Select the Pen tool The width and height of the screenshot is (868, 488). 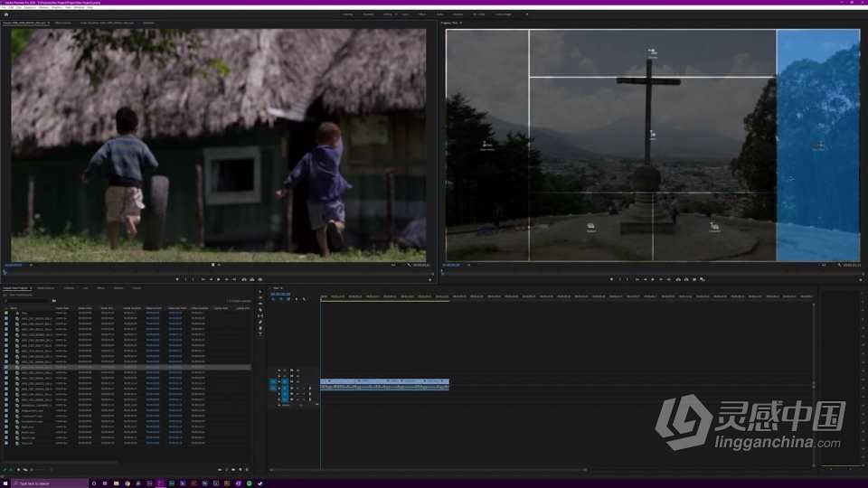pos(260,322)
